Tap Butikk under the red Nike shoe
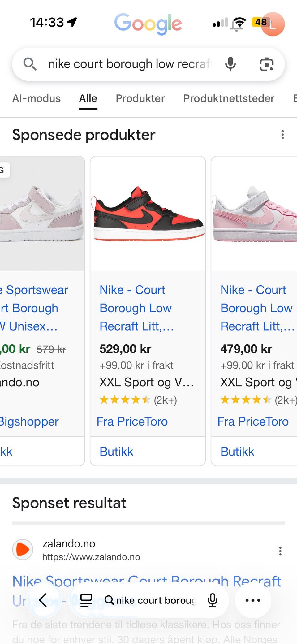 tap(116, 452)
